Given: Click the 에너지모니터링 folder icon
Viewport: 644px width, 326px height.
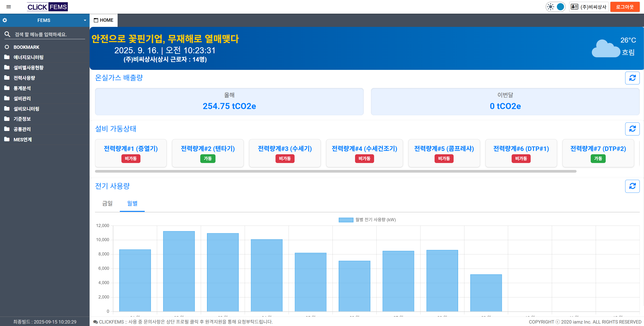Looking at the screenshot, I should click(x=7, y=57).
